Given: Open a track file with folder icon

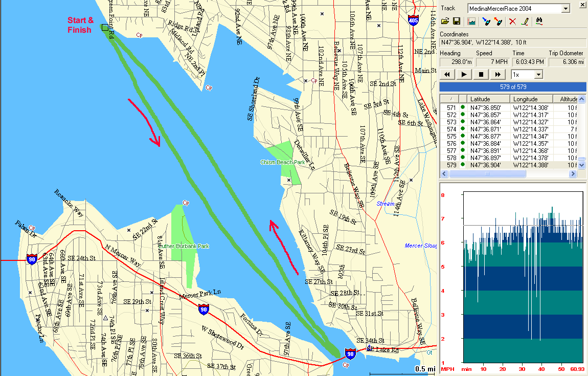Looking at the screenshot, I should 445,21.
